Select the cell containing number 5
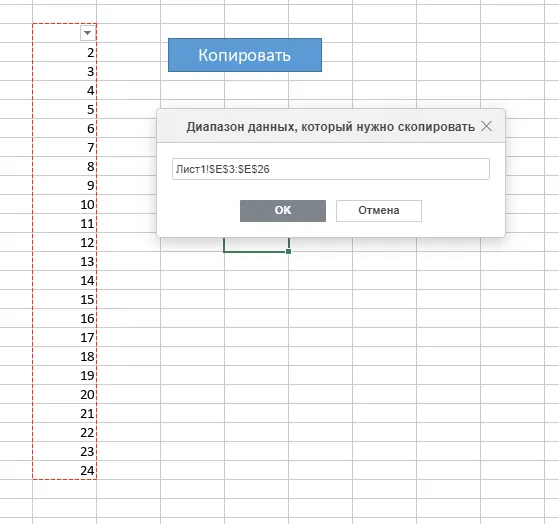Image resolution: width=559 pixels, height=524 pixels. [x=65, y=109]
